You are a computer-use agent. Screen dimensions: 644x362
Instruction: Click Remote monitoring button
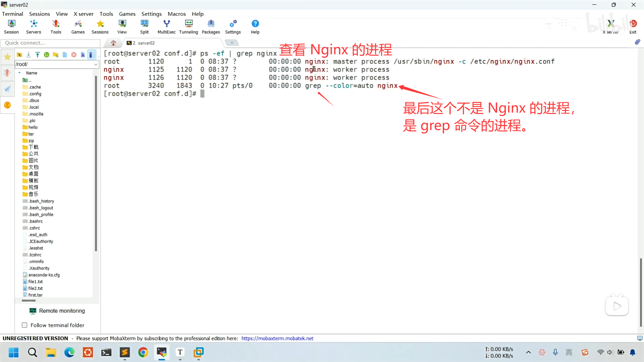57,311
